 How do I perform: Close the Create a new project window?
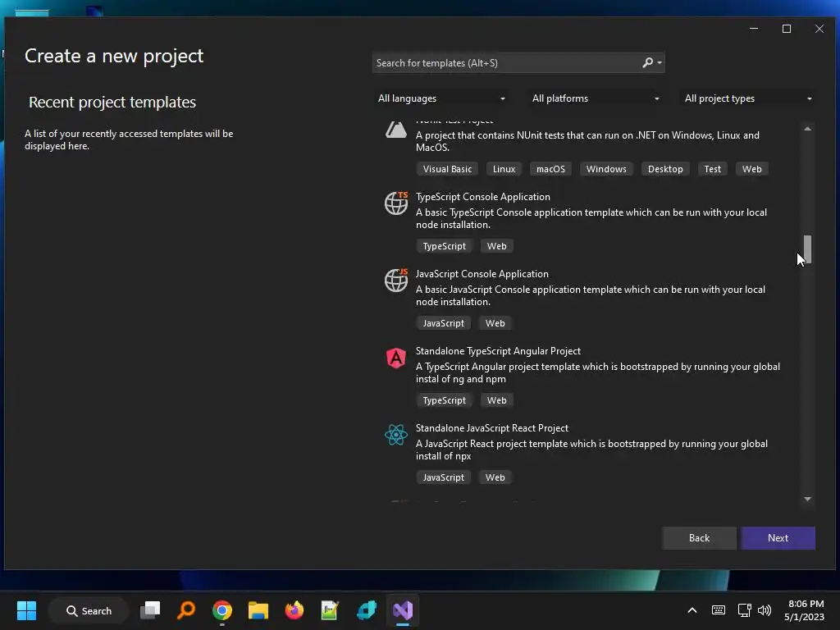(819, 29)
